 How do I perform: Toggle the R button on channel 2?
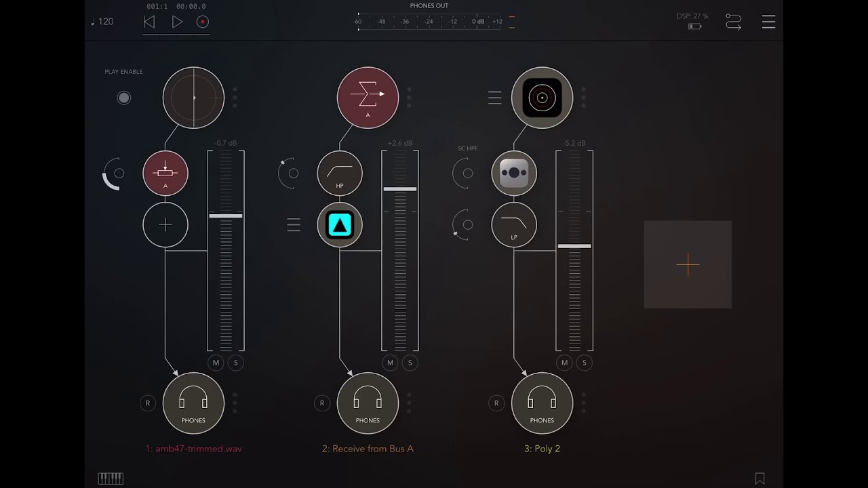tap(322, 403)
